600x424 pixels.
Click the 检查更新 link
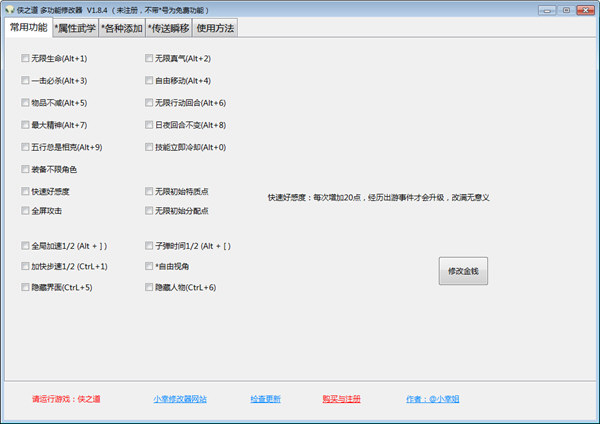(x=265, y=399)
